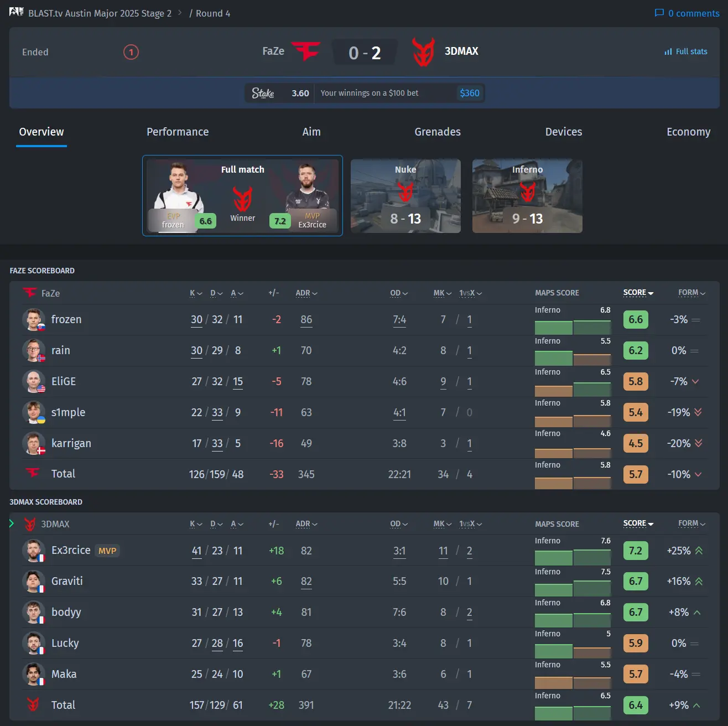728x726 pixels.
Task: Click karrigan's player avatar
Action: (33, 443)
